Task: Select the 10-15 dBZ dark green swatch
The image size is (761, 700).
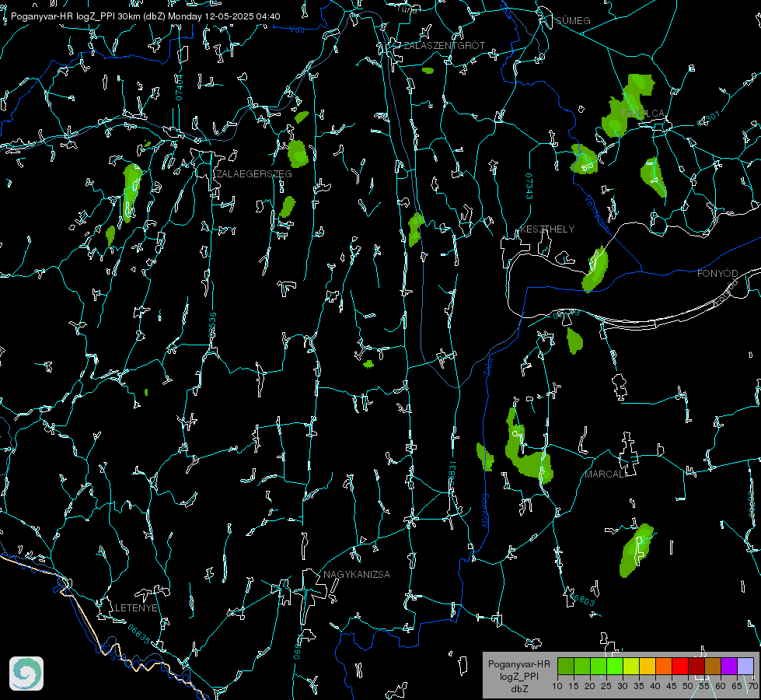Action: [x=566, y=666]
